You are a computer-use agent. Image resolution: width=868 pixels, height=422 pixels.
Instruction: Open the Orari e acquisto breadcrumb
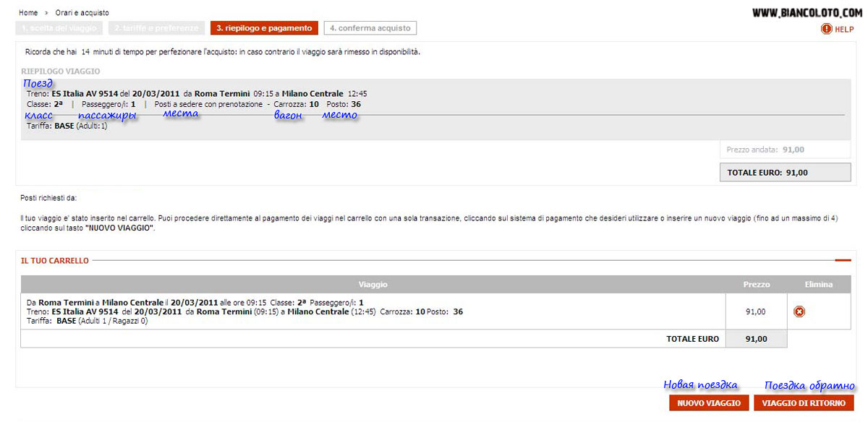click(82, 13)
